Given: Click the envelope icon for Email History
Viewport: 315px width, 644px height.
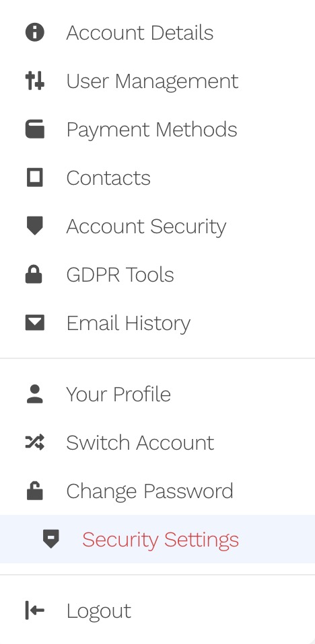Looking at the screenshot, I should (34, 323).
